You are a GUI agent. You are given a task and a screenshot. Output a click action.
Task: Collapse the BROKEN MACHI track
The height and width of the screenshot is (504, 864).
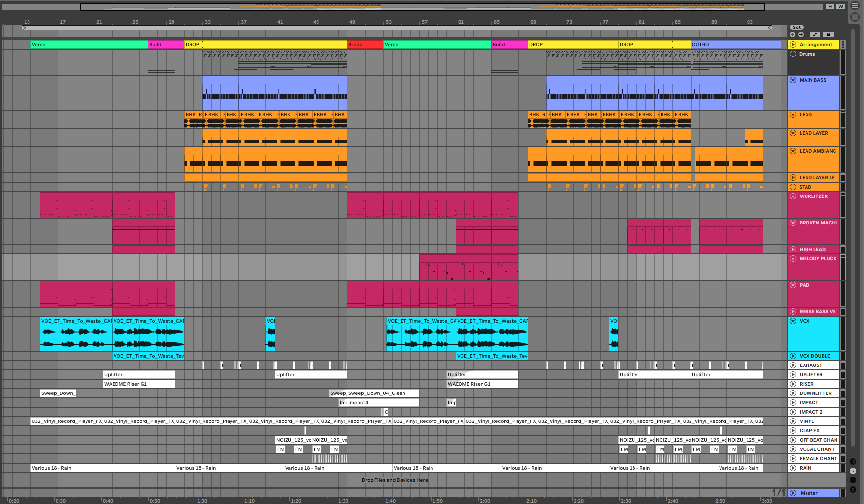click(793, 223)
